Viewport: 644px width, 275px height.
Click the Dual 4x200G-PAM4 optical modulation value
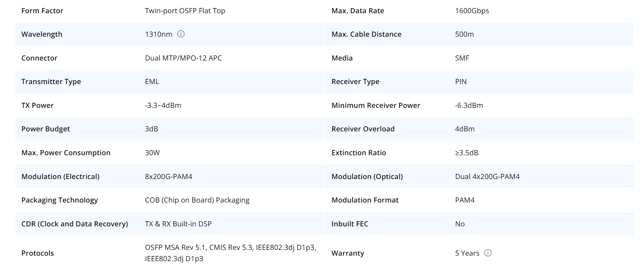tap(487, 176)
